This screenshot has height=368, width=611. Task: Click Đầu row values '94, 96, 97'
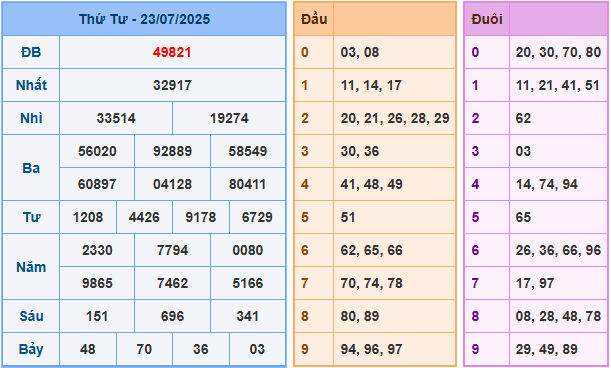click(371, 349)
